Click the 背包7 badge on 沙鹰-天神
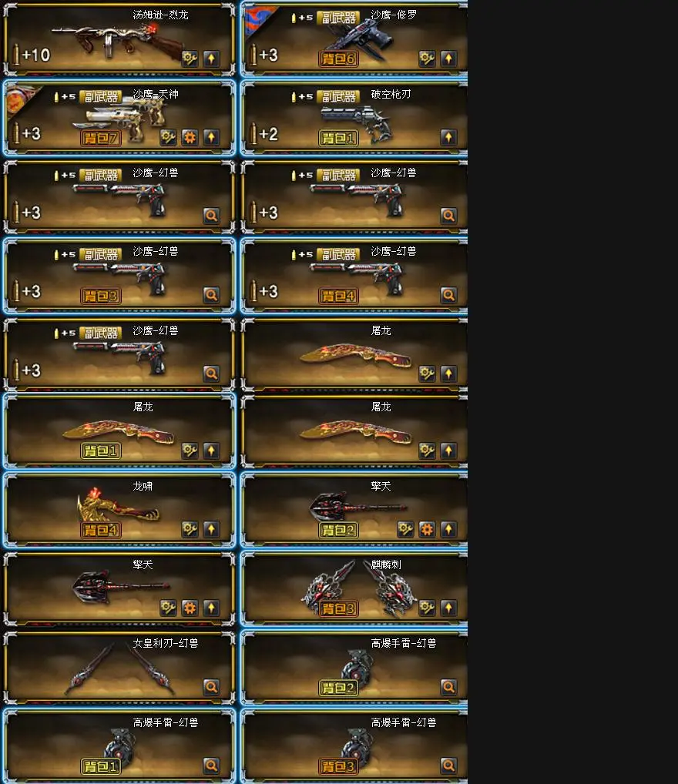The height and width of the screenshot is (784, 678). point(101,138)
